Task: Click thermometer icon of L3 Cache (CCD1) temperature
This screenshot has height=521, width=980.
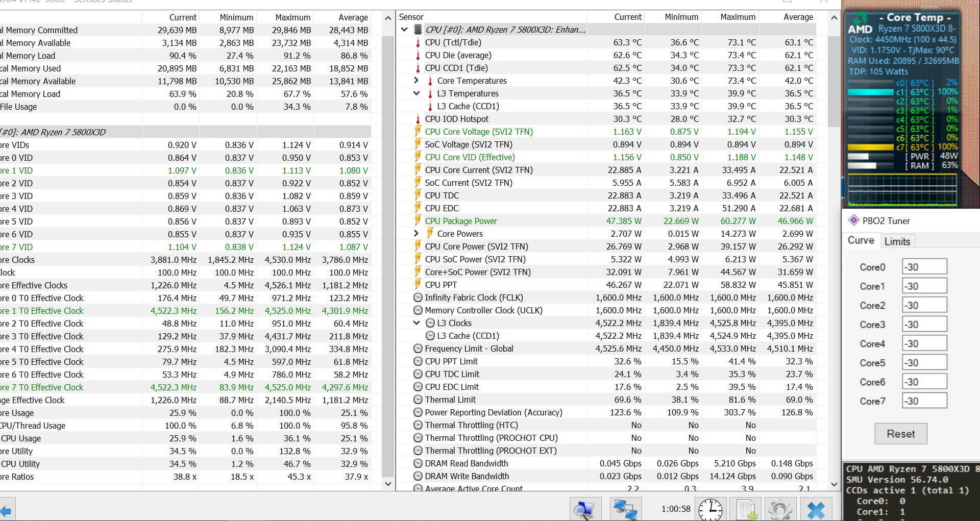Action: pos(430,106)
